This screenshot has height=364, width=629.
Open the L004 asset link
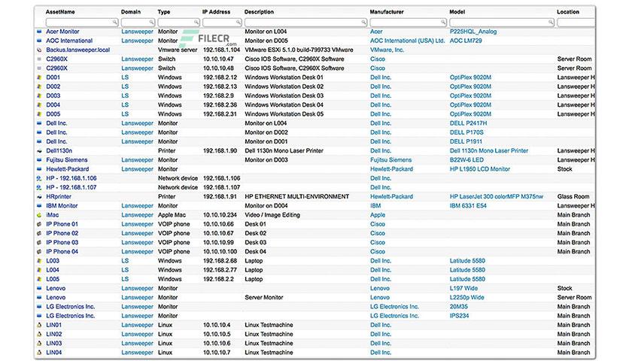pos(53,270)
